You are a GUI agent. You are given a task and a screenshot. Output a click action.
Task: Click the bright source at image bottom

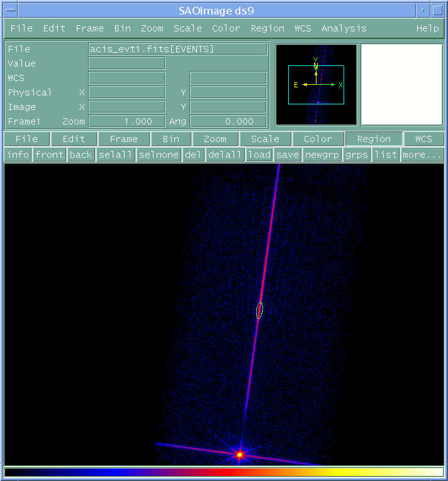click(x=240, y=455)
